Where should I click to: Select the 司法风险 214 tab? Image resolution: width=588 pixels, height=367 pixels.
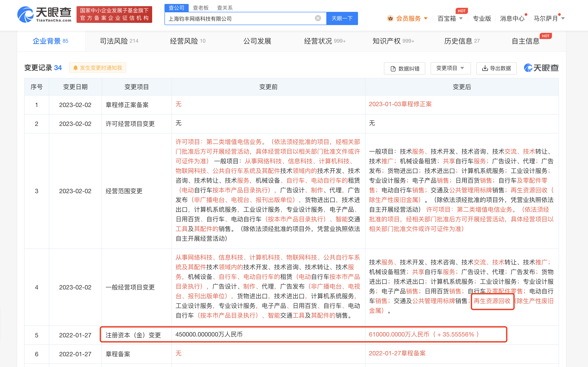(x=119, y=41)
